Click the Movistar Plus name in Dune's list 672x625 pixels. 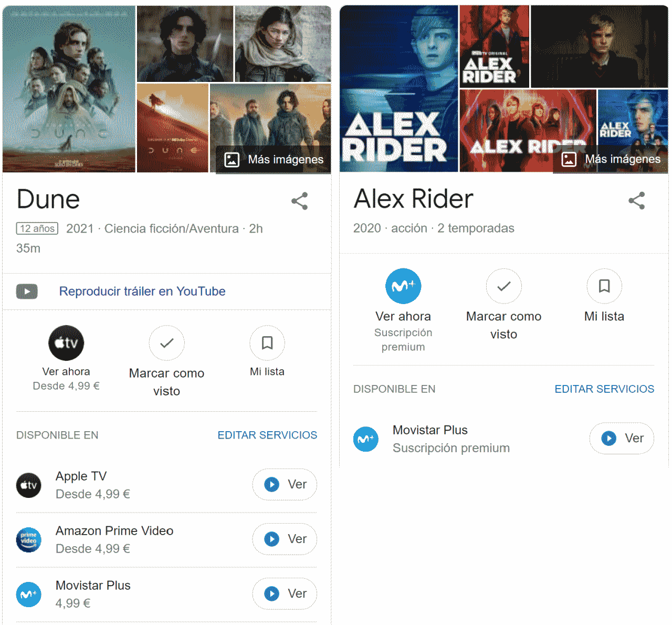coord(93,586)
